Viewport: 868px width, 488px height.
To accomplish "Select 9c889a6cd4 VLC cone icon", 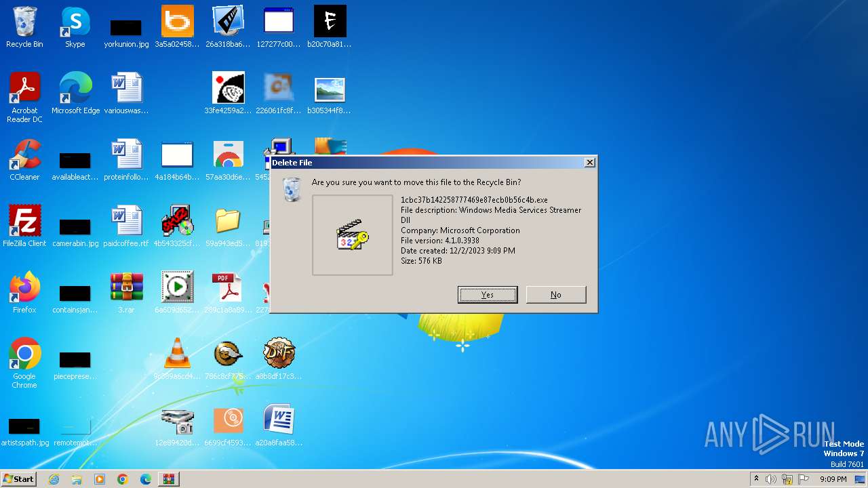I will (x=177, y=359).
